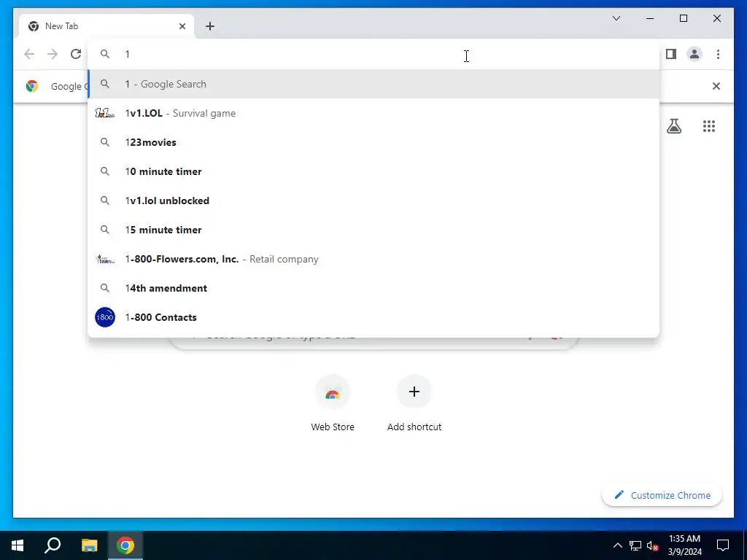Click the Chrome logo in the infobar
The height and width of the screenshot is (560, 747).
pos(32,86)
